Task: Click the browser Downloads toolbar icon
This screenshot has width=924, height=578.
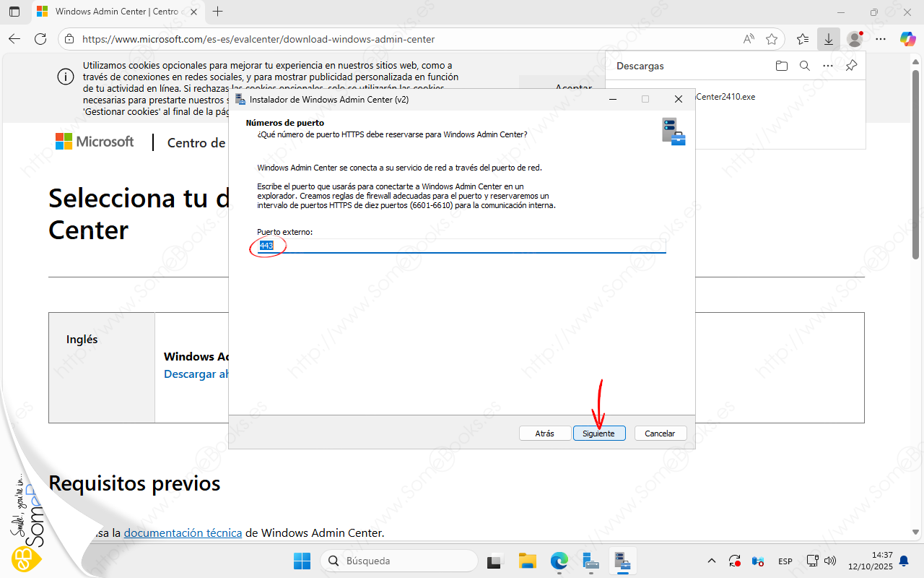Action: 828,39
